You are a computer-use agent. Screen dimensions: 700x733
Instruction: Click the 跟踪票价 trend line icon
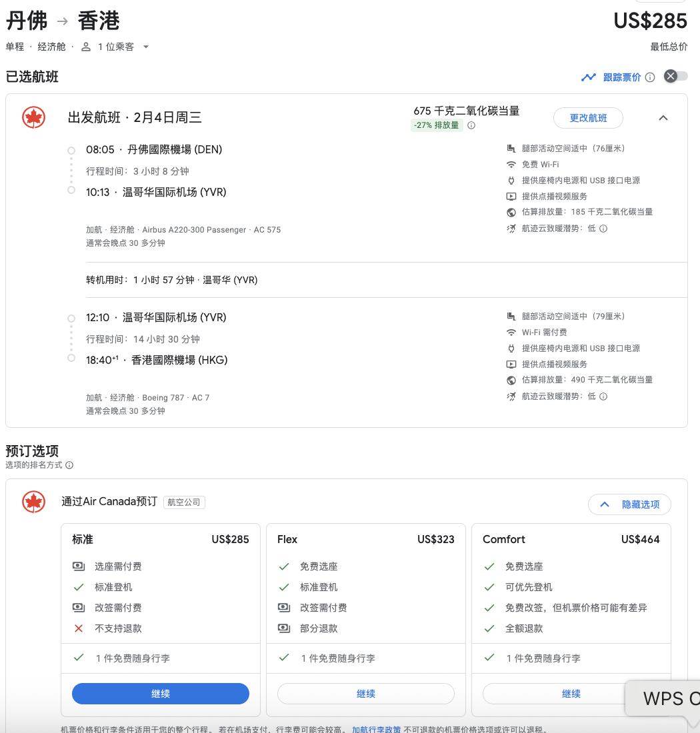point(588,77)
